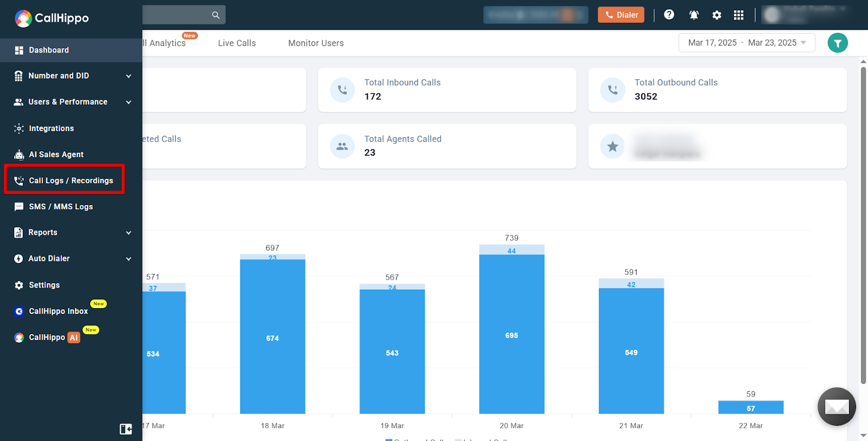Viewport: 868px width, 441px height.
Task: Click the Reports document icon
Action: click(x=18, y=233)
